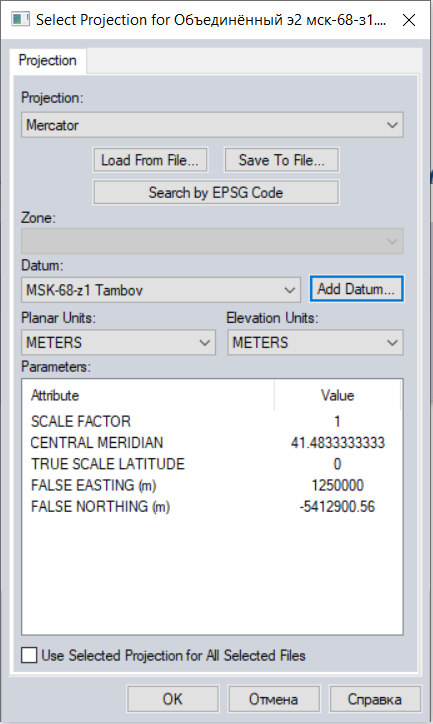Viewport: 433px width, 724px height.
Task: Select the FALSE EASTING value 1250000
Action: click(x=337, y=485)
